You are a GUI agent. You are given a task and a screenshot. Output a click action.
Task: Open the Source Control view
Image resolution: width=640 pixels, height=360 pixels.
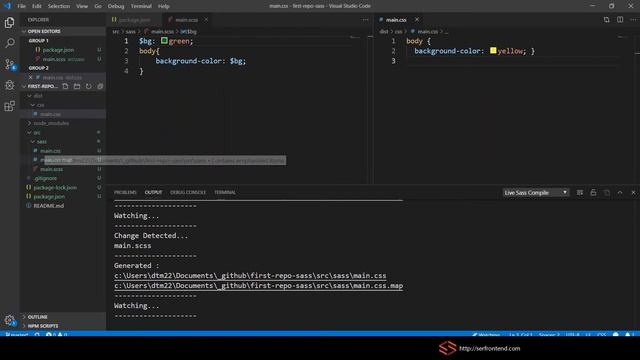tap(9, 64)
